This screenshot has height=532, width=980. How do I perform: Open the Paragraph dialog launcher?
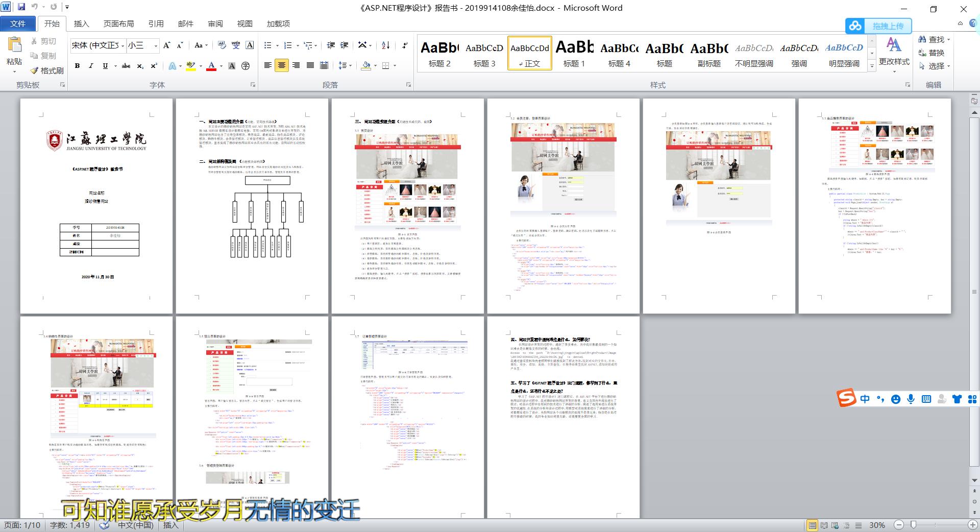click(x=408, y=85)
